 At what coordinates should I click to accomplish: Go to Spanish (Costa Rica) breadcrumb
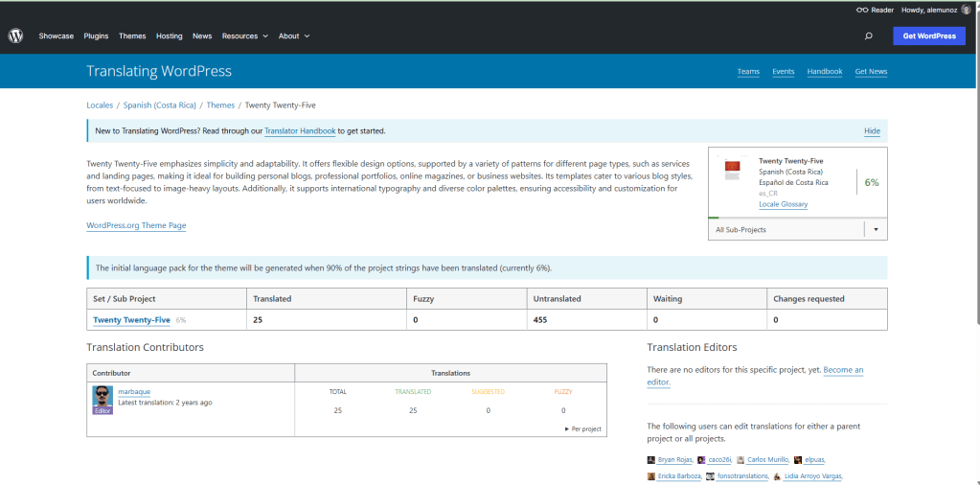(x=160, y=105)
